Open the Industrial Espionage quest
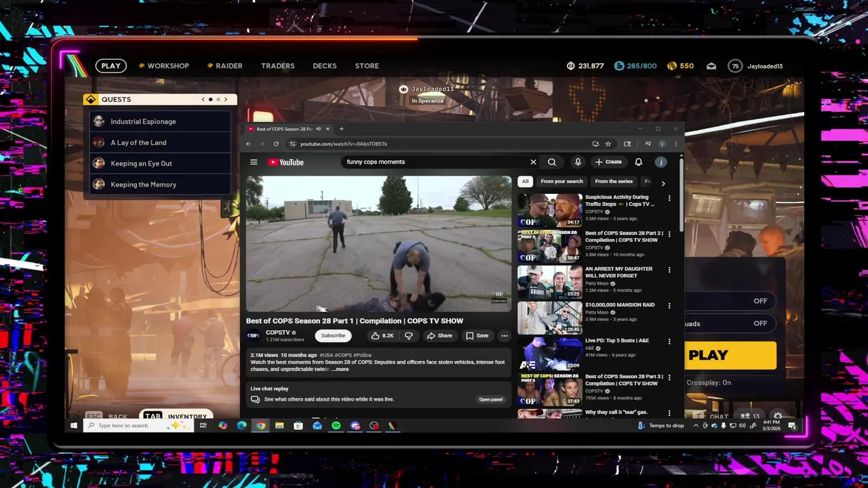 161,121
